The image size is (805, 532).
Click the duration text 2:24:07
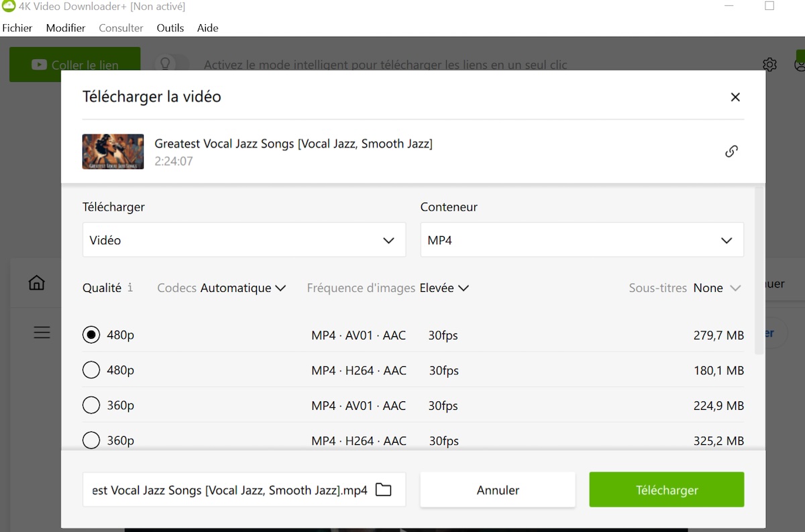coord(174,161)
